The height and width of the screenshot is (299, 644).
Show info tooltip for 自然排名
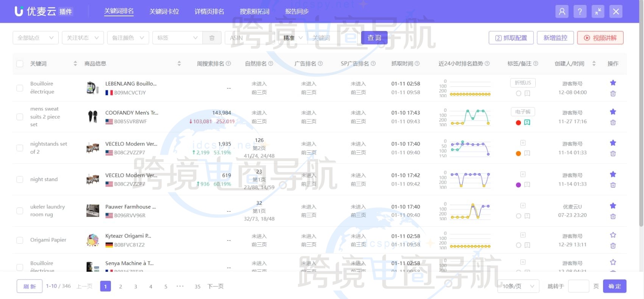pyautogui.click(x=271, y=64)
